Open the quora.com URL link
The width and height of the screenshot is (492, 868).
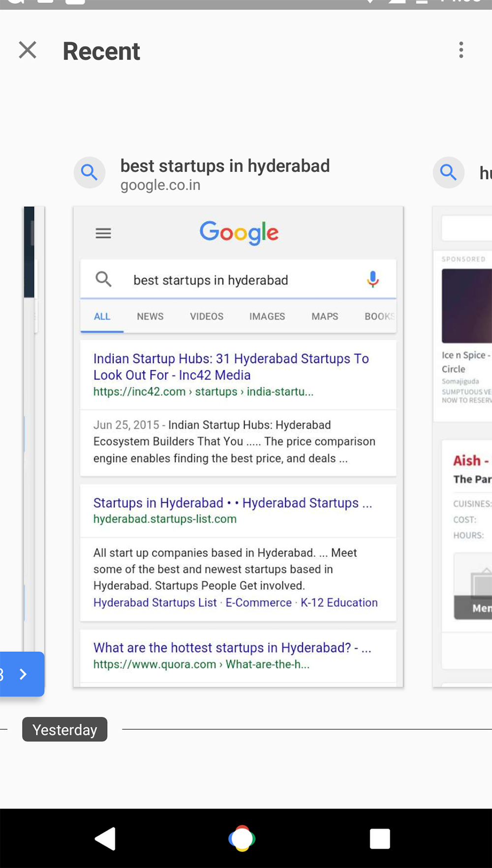[201, 665]
